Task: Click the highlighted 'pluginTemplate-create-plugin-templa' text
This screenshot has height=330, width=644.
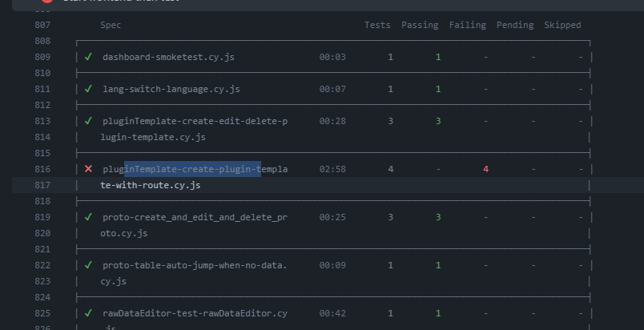Action: tap(195, 169)
